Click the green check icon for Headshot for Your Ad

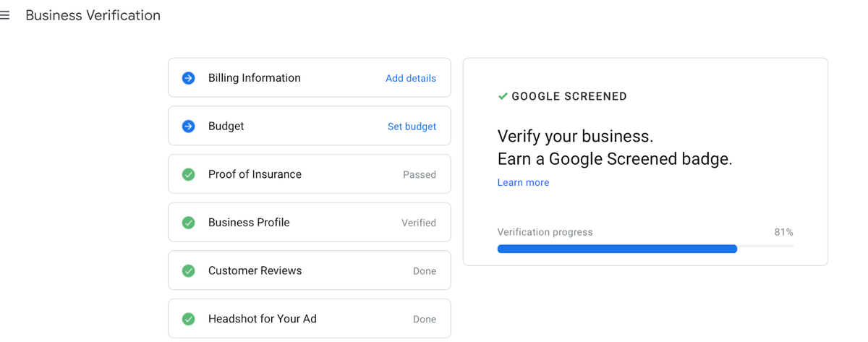pos(188,319)
